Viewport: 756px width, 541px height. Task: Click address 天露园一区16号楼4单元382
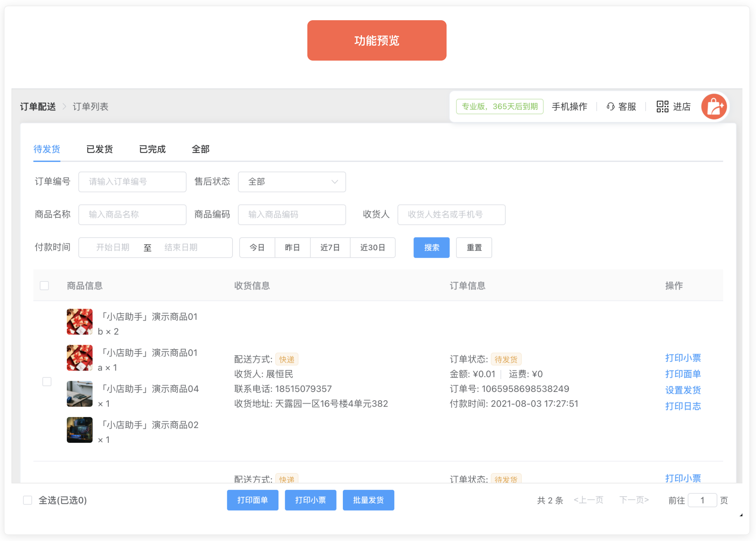(332, 404)
